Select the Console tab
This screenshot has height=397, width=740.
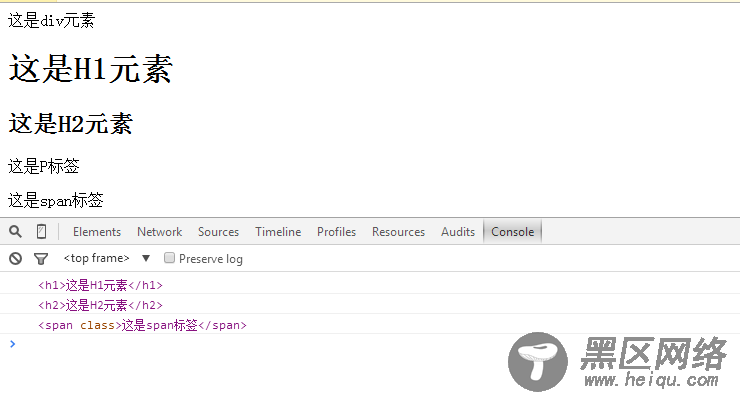(513, 232)
